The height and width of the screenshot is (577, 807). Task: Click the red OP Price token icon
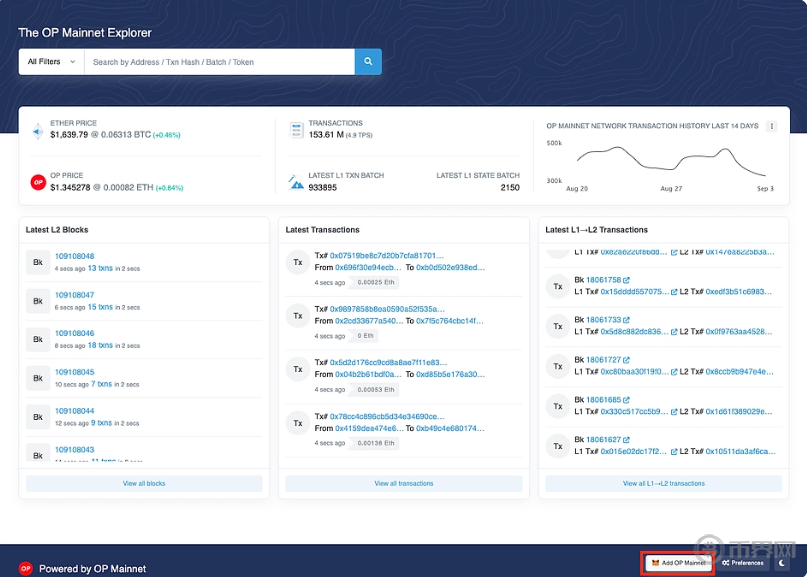coord(38,182)
